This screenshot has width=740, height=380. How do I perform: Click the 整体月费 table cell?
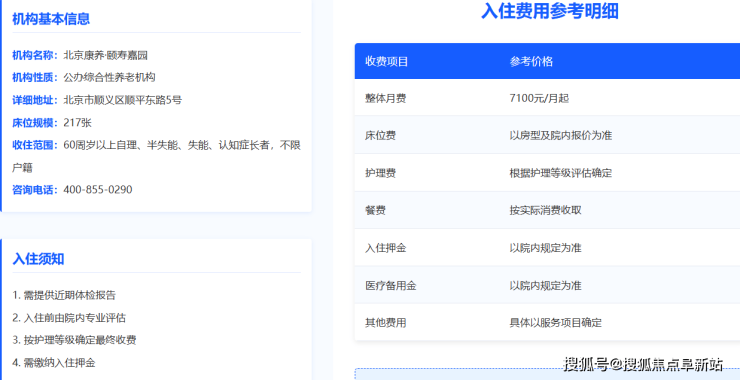(386, 98)
